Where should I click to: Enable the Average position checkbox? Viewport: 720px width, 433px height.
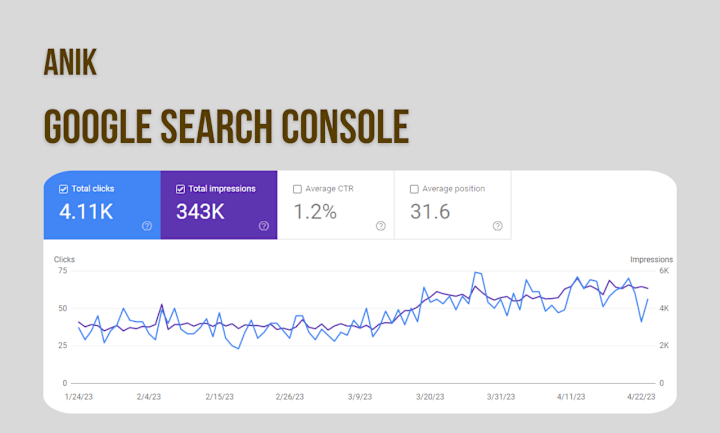pyautogui.click(x=414, y=189)
